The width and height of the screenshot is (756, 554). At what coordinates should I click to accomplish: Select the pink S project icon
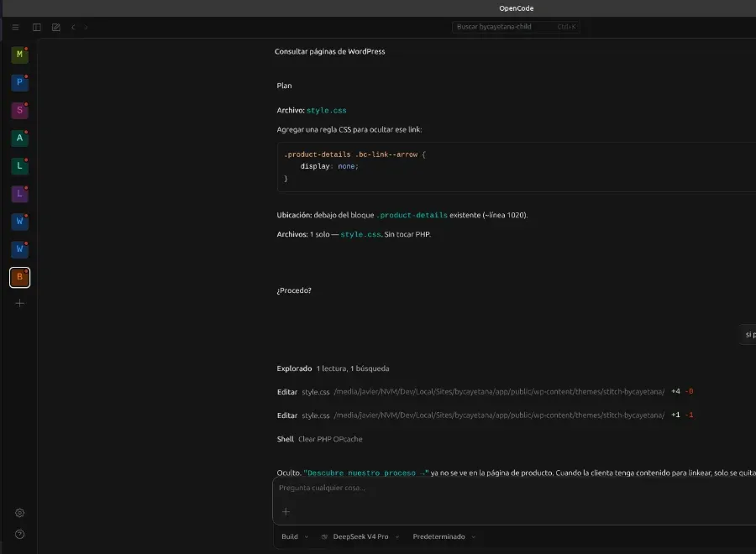pyautogui.click(x=20, y=110)
